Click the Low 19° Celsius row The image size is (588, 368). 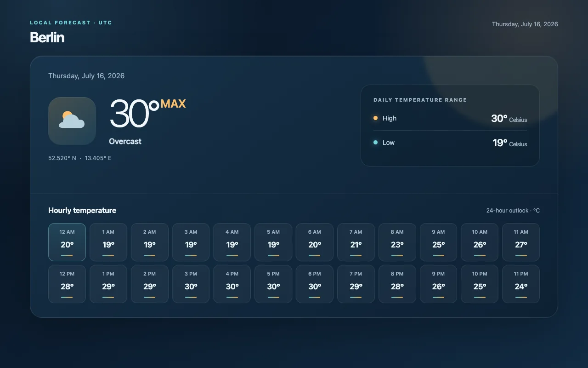tap(450, 143)
